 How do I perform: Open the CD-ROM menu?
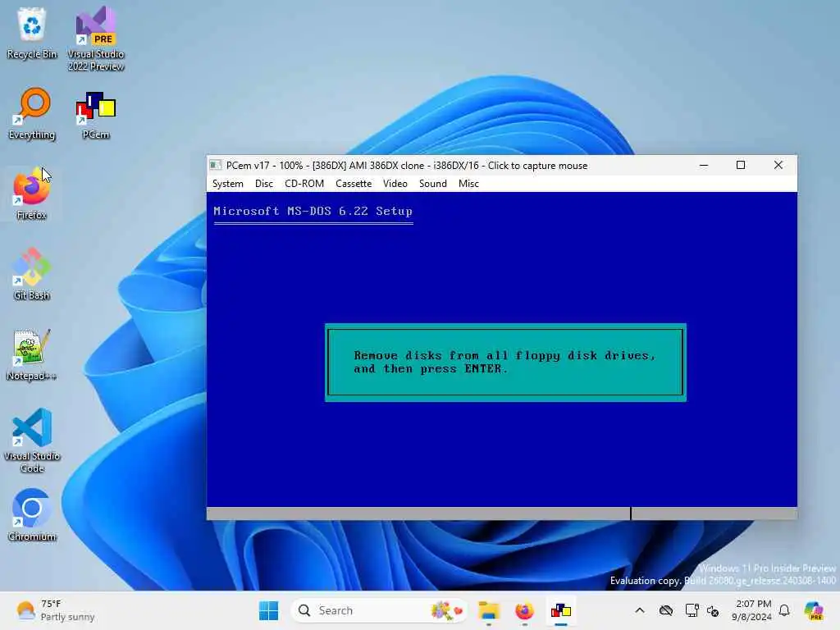coord(304,184)
